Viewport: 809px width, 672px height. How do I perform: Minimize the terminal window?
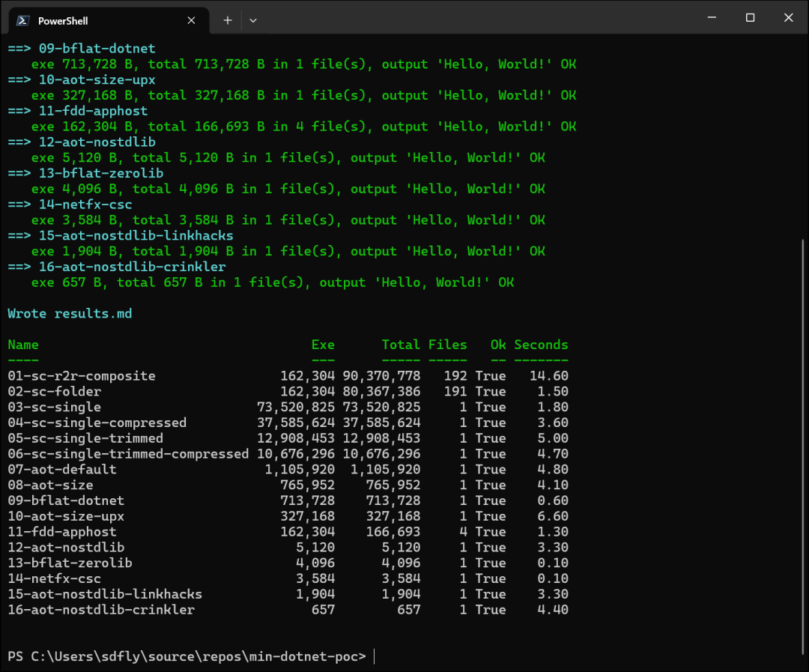[712, 17]
